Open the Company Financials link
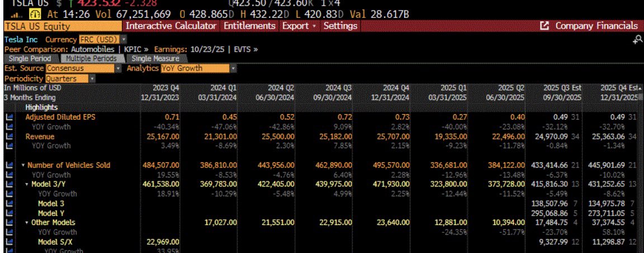The height and width of the screenshot is (253, 644). (x=596, y=26)
